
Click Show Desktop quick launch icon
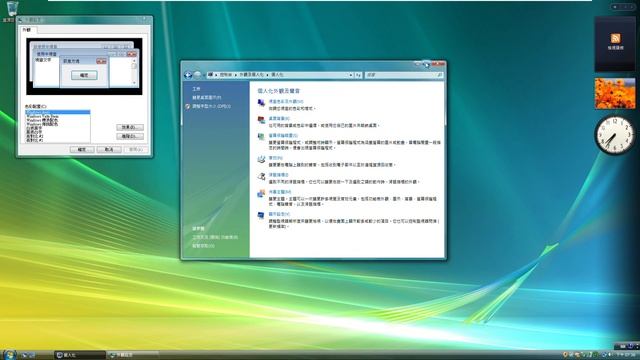tap(24, 355)
